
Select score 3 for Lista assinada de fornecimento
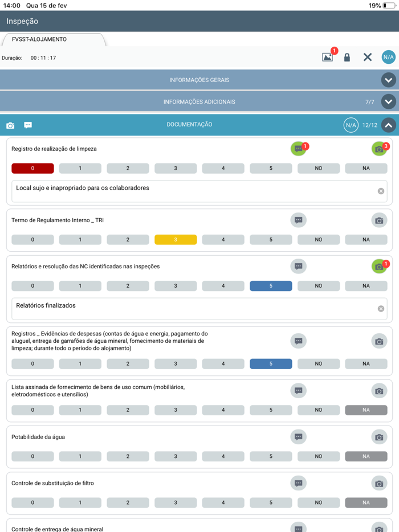[176, 410]
